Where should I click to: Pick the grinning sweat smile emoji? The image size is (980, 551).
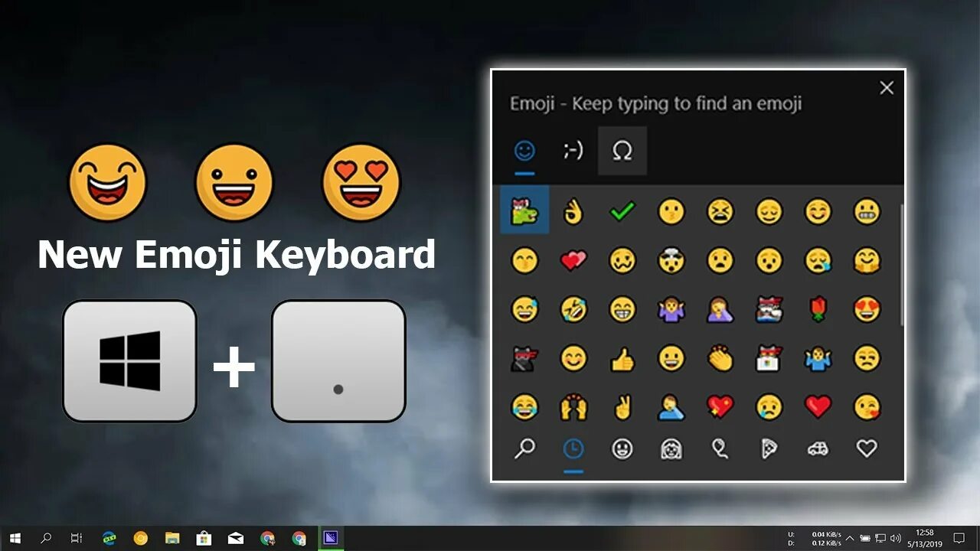click(524, 309)
